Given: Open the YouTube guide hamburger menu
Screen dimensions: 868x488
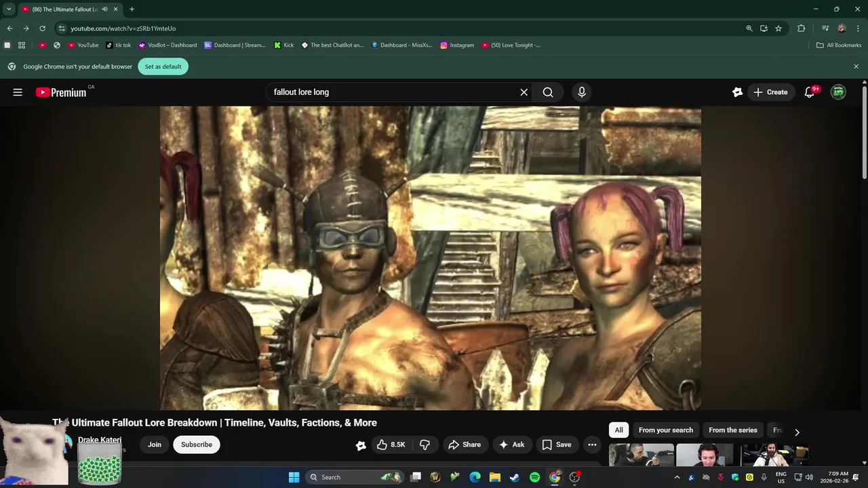Looking at the screenshot, I should click(18, 92).
